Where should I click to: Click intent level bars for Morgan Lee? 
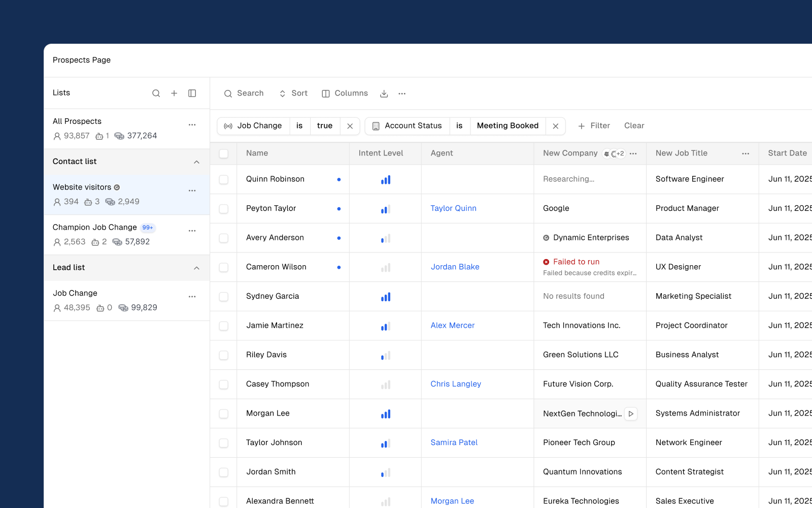(x=386, y=414)
